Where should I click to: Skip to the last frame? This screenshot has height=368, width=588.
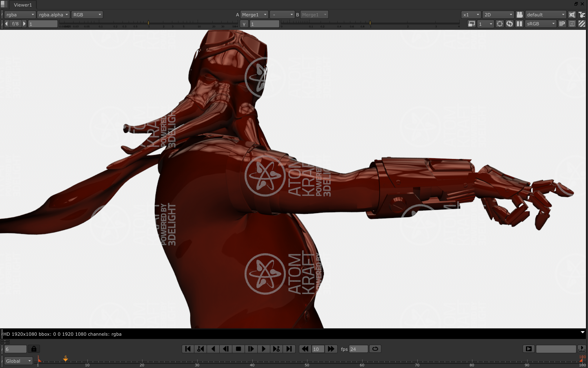289,349
